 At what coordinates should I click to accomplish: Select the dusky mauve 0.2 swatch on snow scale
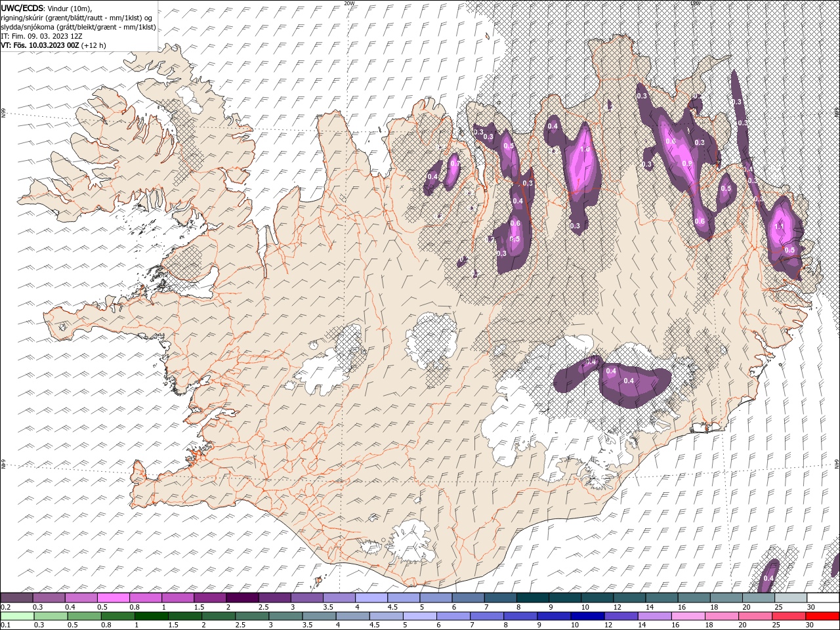tap(16, 598)
